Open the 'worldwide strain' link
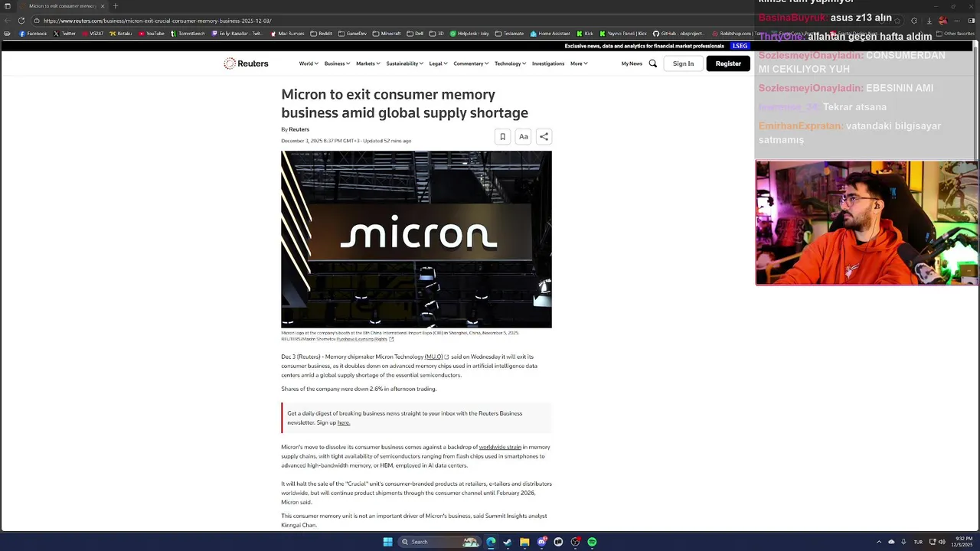The height and width of the screenshot is (551, 980). [x=500, y=447]
